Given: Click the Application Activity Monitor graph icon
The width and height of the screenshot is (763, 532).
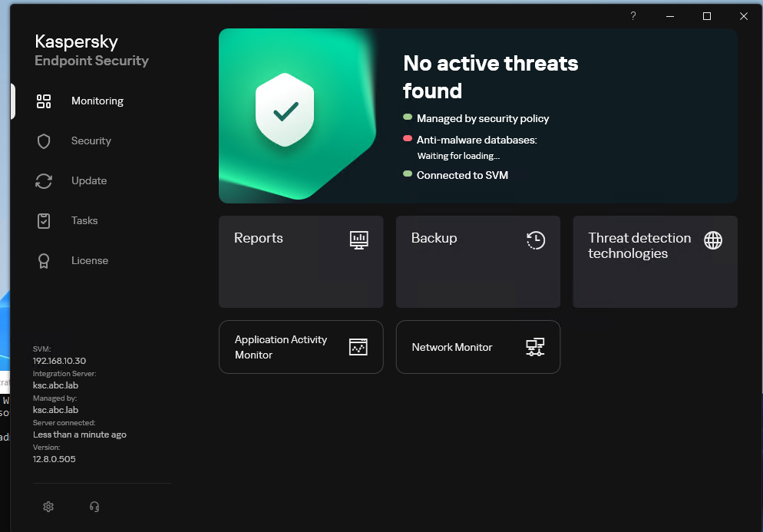Looking at the screenshot, I should tap(358, 347).
